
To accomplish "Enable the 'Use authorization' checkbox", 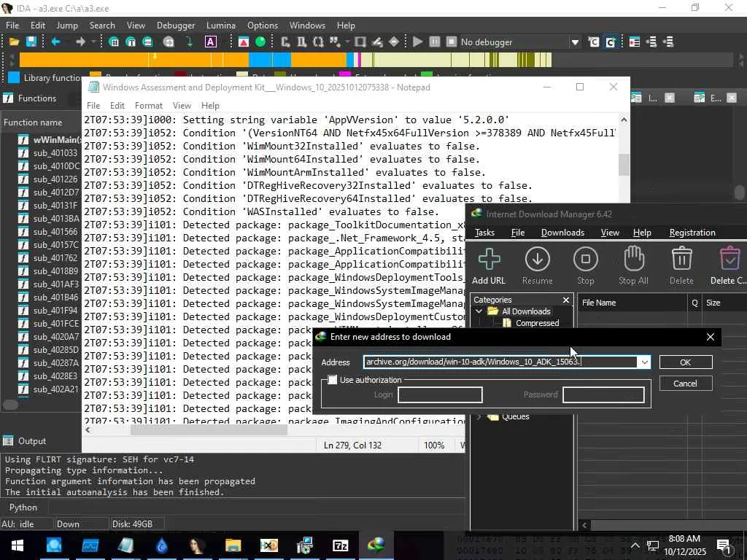I will [x=333, y=379].
